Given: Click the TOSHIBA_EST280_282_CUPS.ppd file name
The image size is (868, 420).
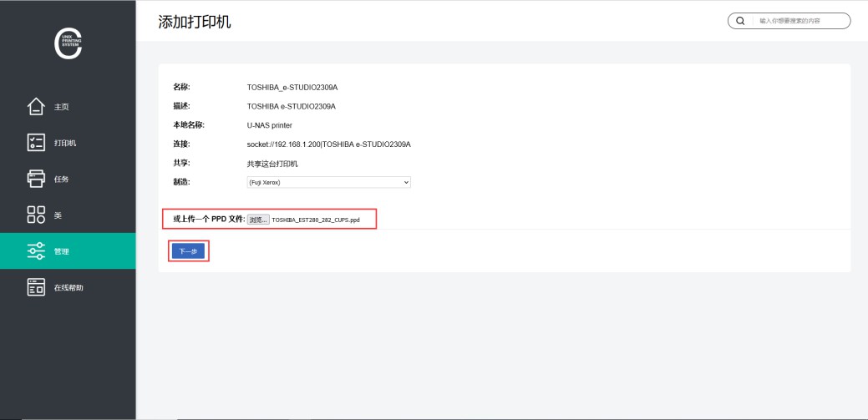Looking at the screenshot, I should coord(316,220).
